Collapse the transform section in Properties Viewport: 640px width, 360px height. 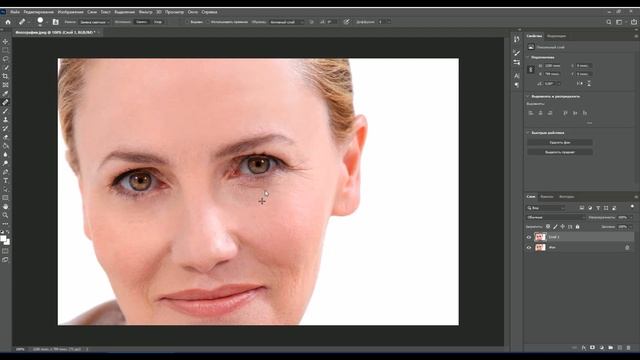coord(528,57)
